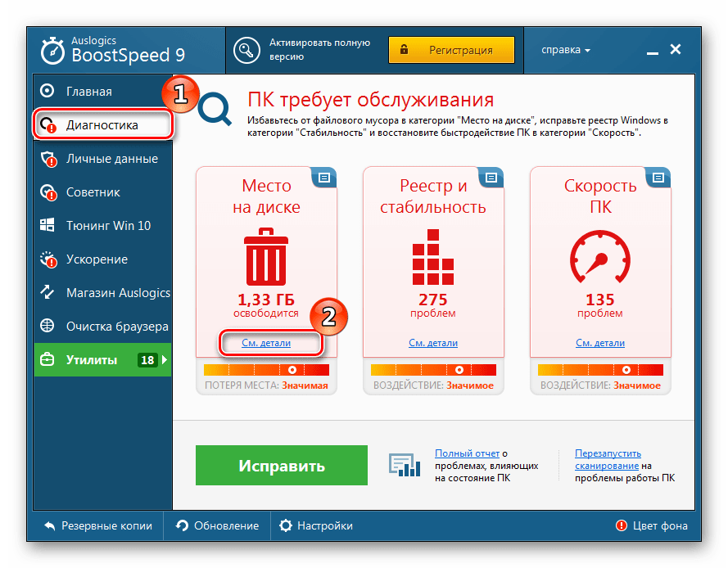This screenshot has height=568, width=728.
Task: Expand the справка dropdown menu
Action: [x=566, y=50]
